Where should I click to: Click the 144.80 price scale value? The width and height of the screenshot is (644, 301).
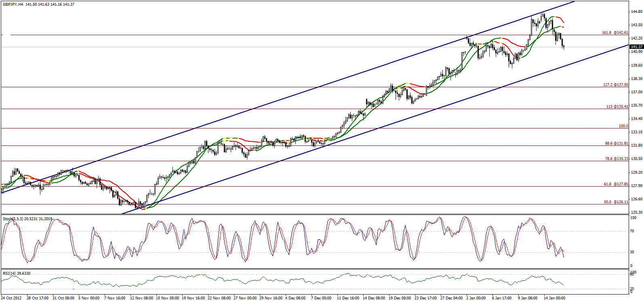point(637,12)
